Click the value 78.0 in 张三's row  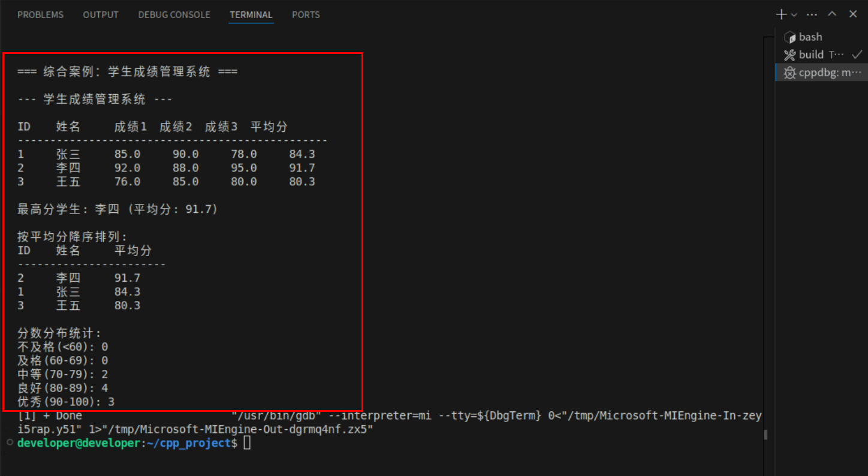click(244, 155)
